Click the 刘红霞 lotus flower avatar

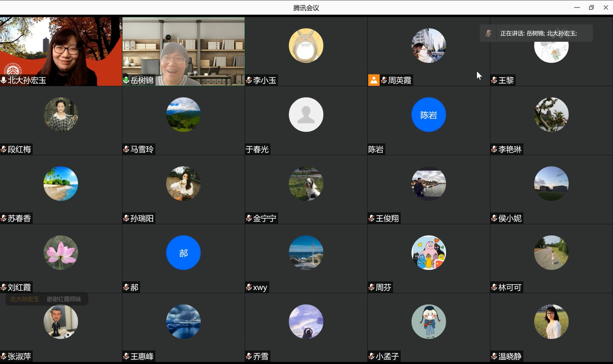tap(61, 253)
